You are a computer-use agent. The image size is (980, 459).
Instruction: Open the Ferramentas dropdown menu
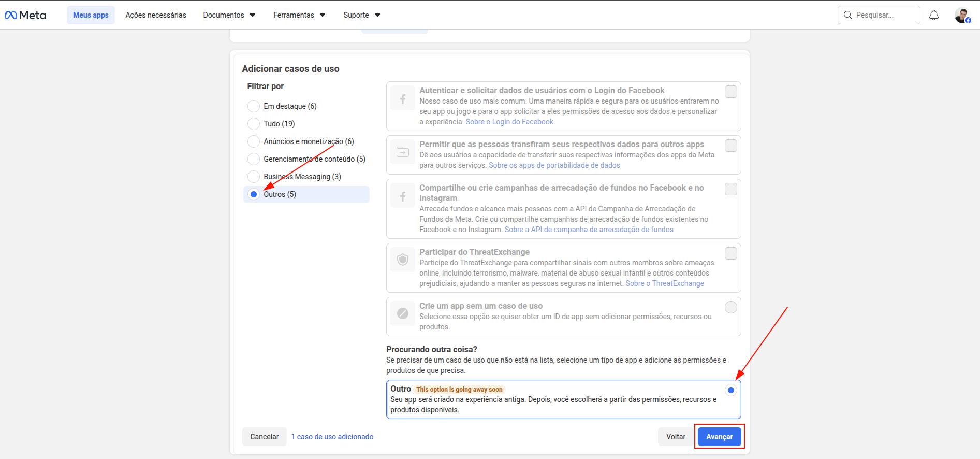click(x=299, y=15)
